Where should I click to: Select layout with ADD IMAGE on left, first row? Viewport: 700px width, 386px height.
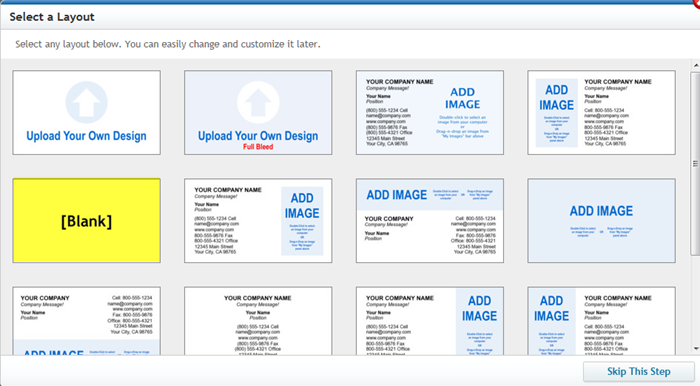click(601, 112)
